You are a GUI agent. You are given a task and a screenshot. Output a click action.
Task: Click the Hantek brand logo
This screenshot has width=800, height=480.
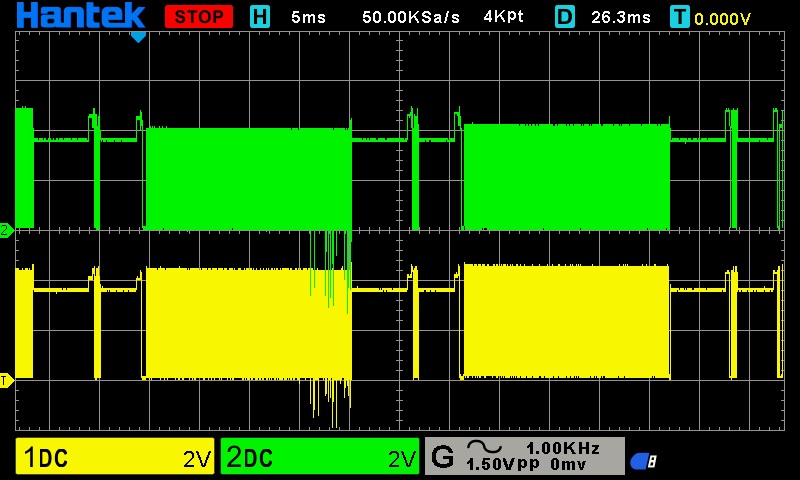point(82,15)
